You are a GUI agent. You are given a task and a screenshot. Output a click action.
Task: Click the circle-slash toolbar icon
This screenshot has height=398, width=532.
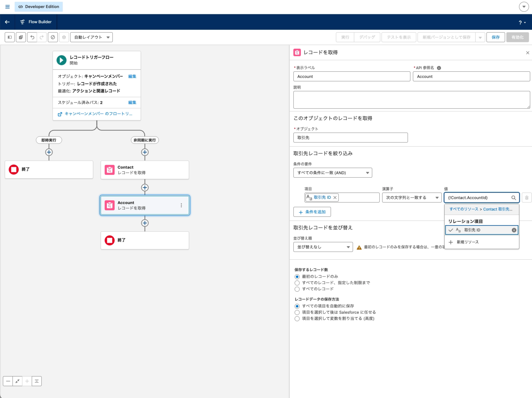click(53, 37)
